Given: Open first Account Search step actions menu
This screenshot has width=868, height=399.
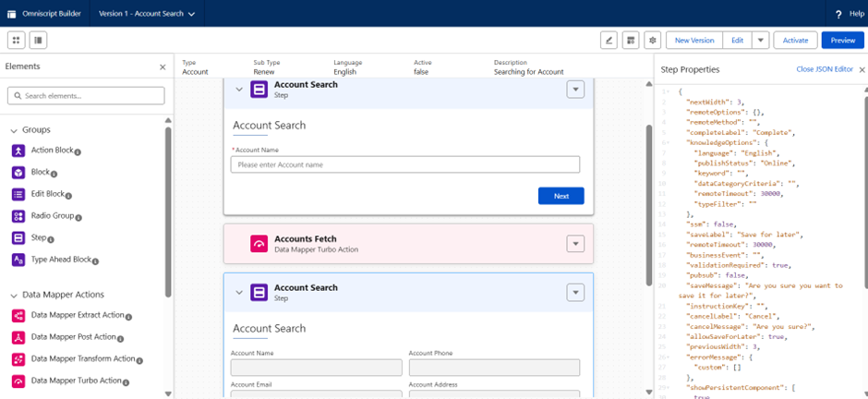Looking at the screenshot, I should [575, 90].
